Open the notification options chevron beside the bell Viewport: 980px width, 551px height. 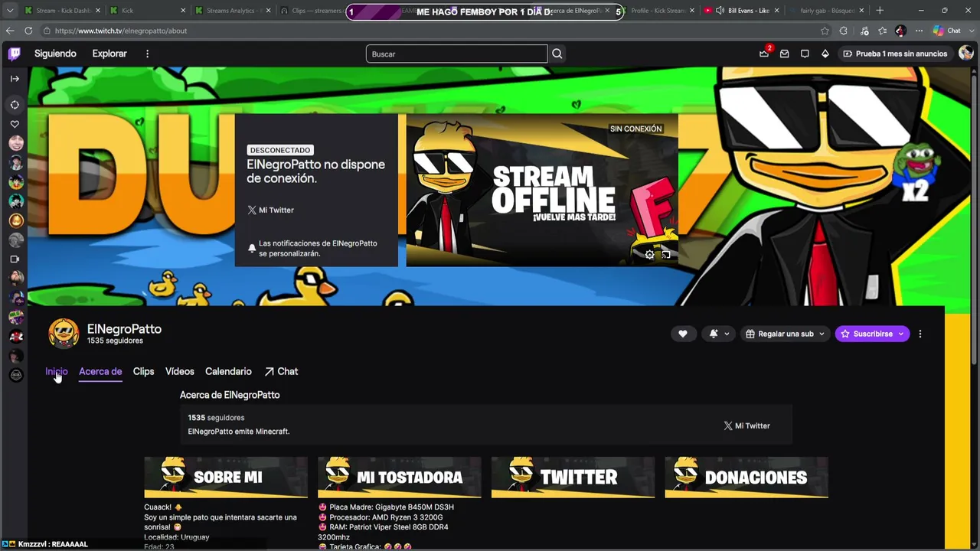tap(727, 334)
